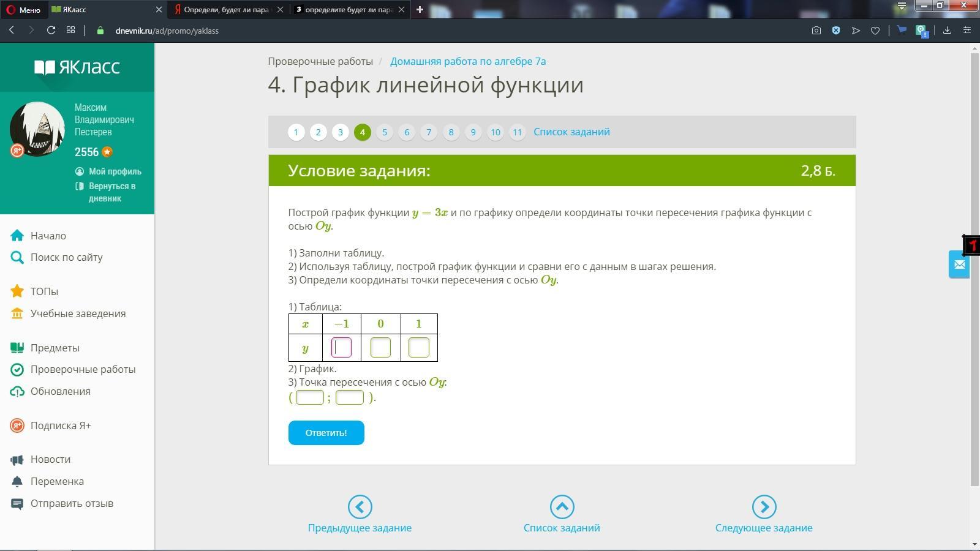Go to task number 3
The image size is (980, 551).
(x=340, y=132)
